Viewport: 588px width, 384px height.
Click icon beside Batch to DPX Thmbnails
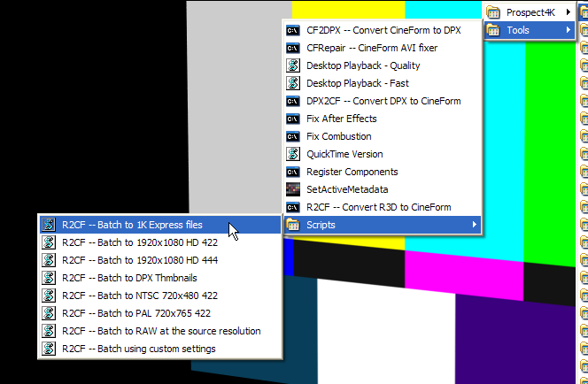point(49,278)
